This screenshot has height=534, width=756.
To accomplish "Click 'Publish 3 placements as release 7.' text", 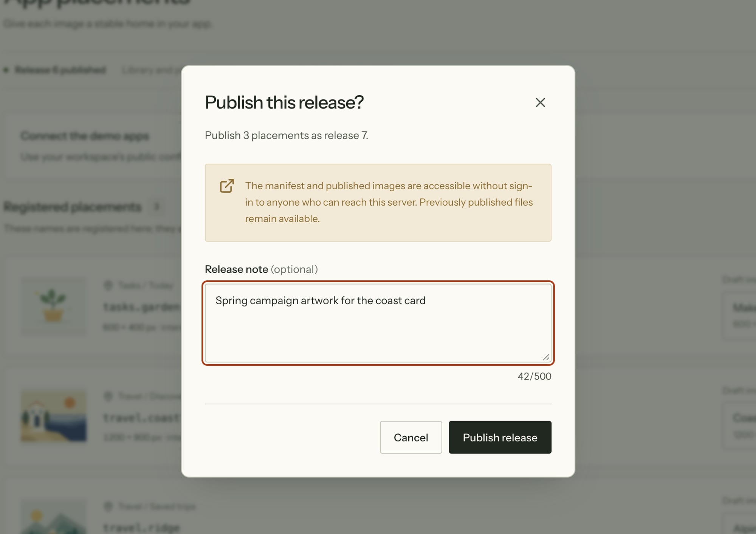I will (x=287, y=135).
